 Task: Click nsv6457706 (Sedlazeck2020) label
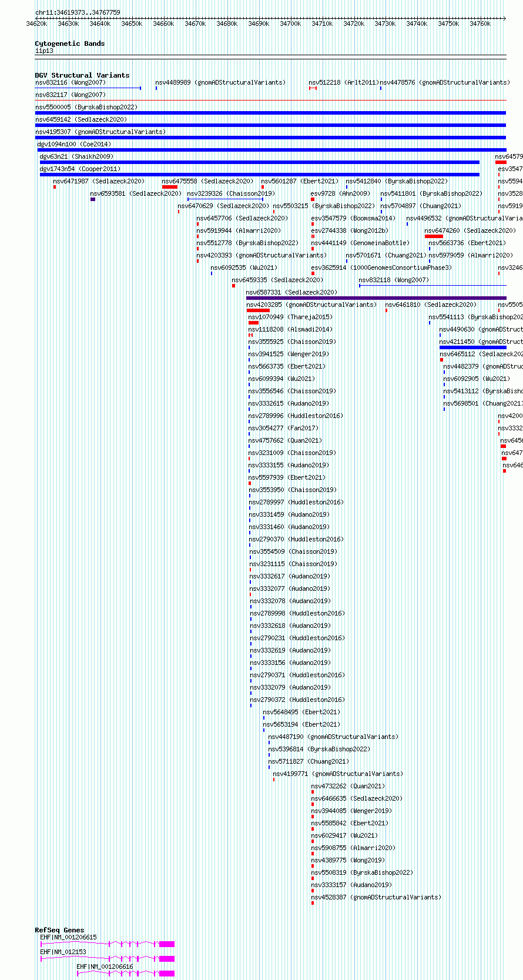pos(242,218)
